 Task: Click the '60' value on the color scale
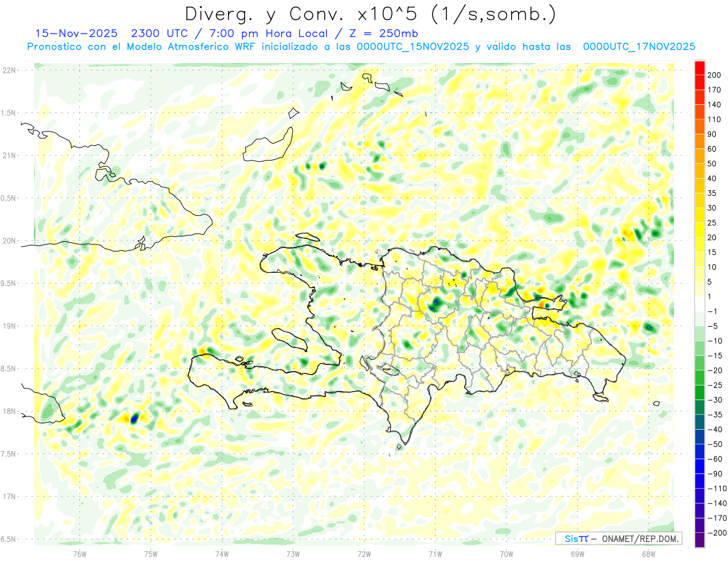coord(712,149)
